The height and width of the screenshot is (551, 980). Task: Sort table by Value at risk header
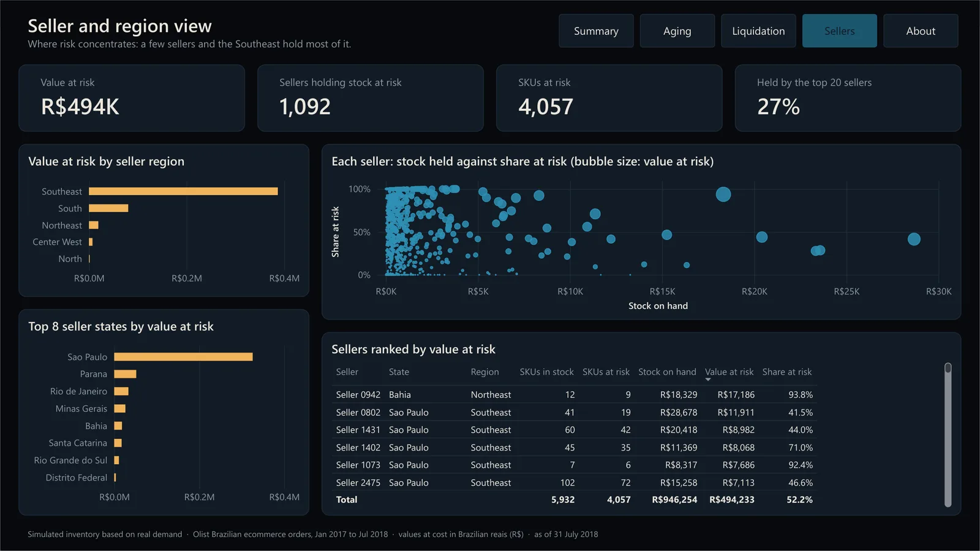tap(729, 372)
